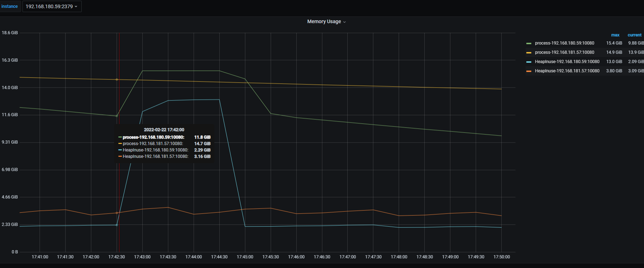The height and width of the screenshot is (268, 644).
Task: Toggle HeapInuse-192.168.180.59:10080 series in legend
Action: click(567, 62)
